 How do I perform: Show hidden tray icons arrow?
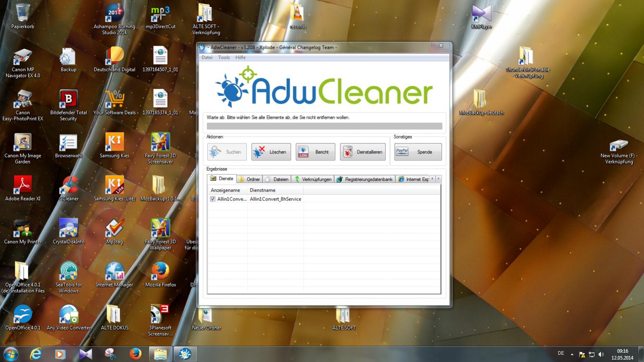572,354
